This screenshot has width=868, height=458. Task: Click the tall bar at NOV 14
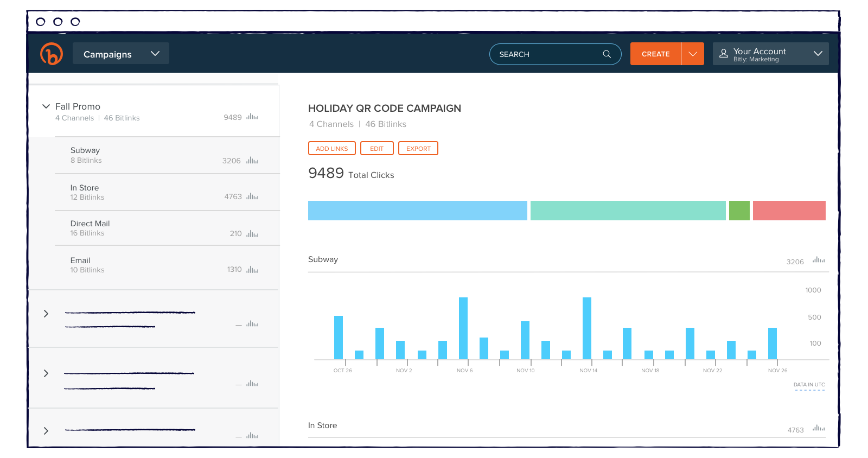[x=587, y=328]
